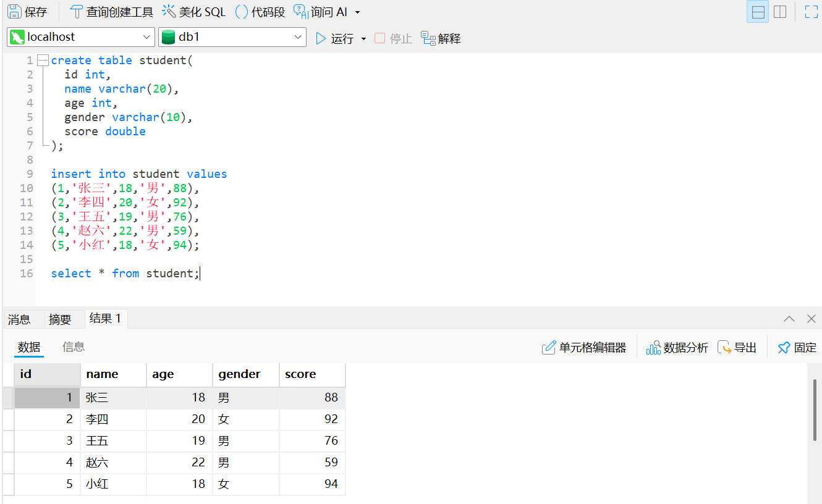Viewport: 822px width, 504px height.
Task: Click the id cell with value 5
Action: 47,484
